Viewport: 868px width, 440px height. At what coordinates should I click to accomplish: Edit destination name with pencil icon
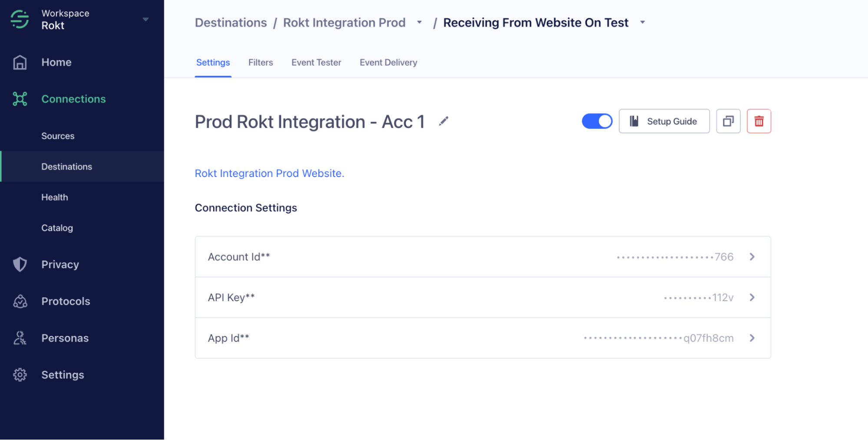click(x=443, y=121)
